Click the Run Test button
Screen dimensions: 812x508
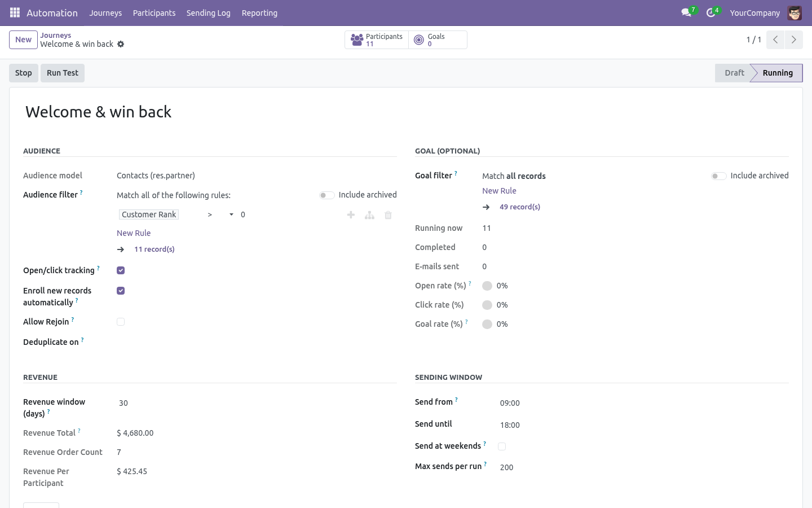[x=63, y=73]
